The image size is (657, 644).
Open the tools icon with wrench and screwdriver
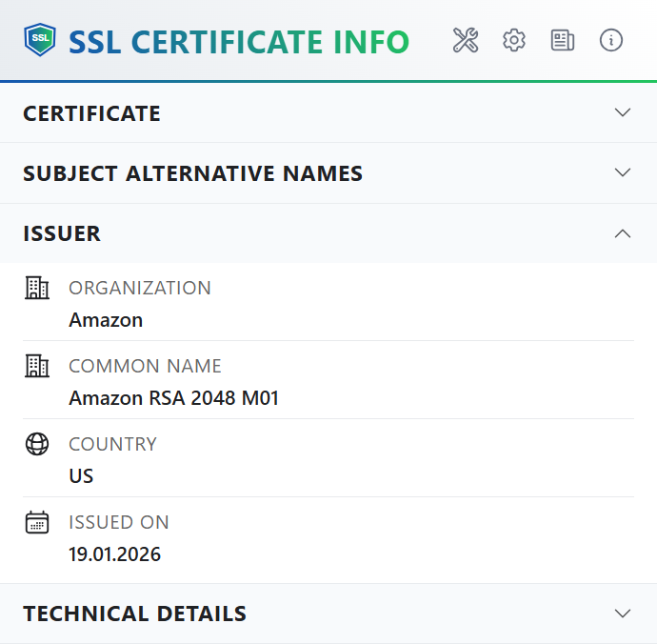pyautogui.click(x=466, y=40)
